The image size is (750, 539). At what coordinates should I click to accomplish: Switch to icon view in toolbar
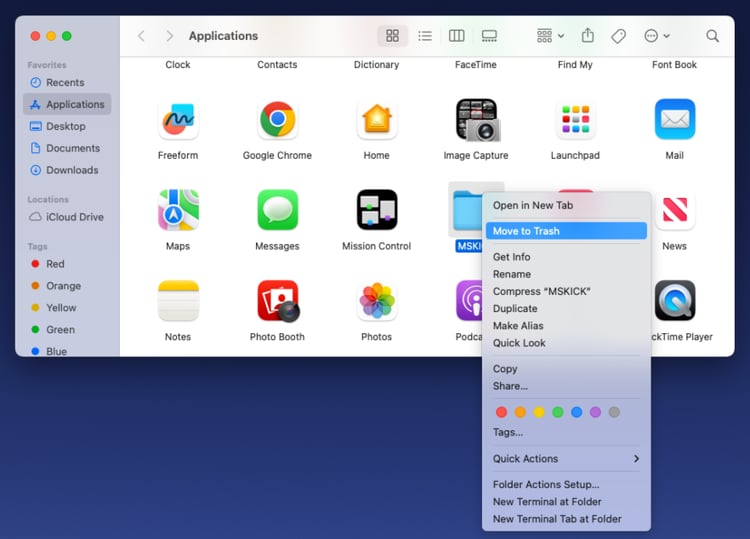[392, 36]
